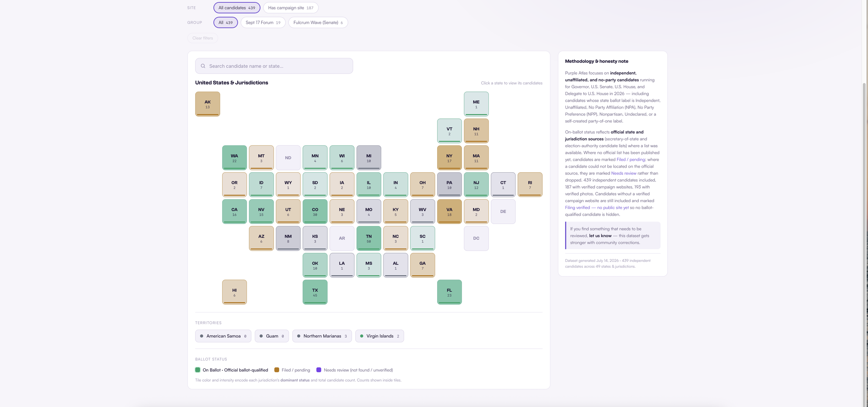Click the green On Ballot legend swatch
This screenshot has width=868, height=407.
pos(198,370)
